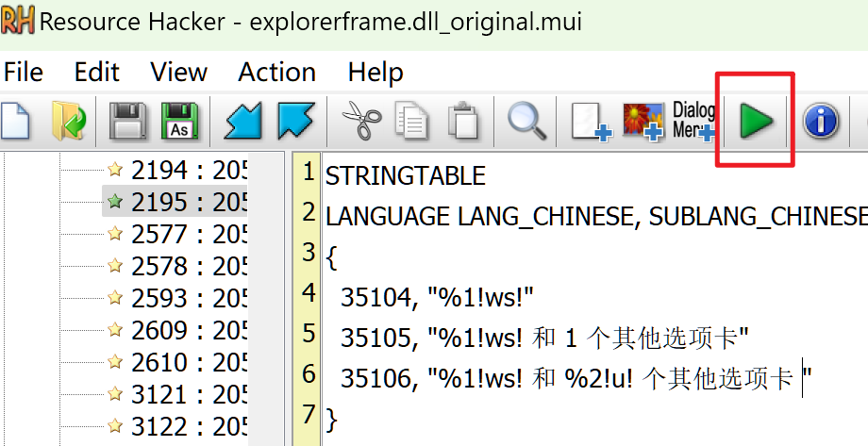868x446 pixels.
Task: Open the blue info icon
Action: (x=821, y=121)
